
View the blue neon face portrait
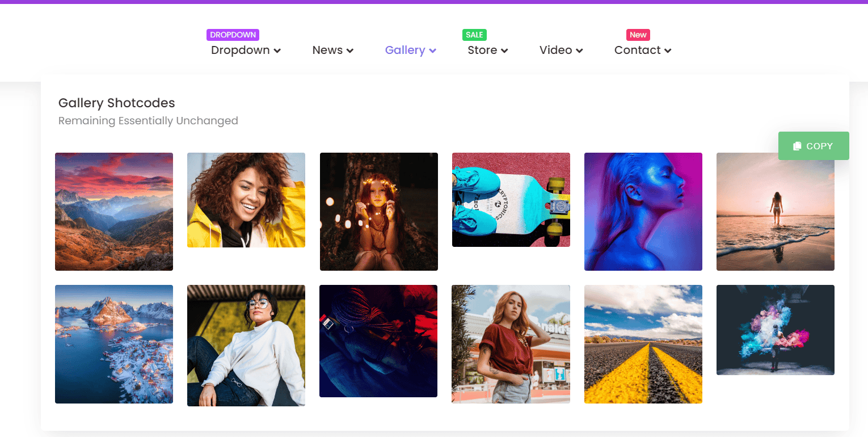643,211
